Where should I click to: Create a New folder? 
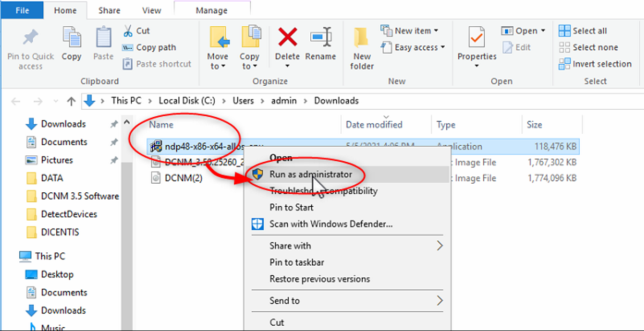[362, 49]
